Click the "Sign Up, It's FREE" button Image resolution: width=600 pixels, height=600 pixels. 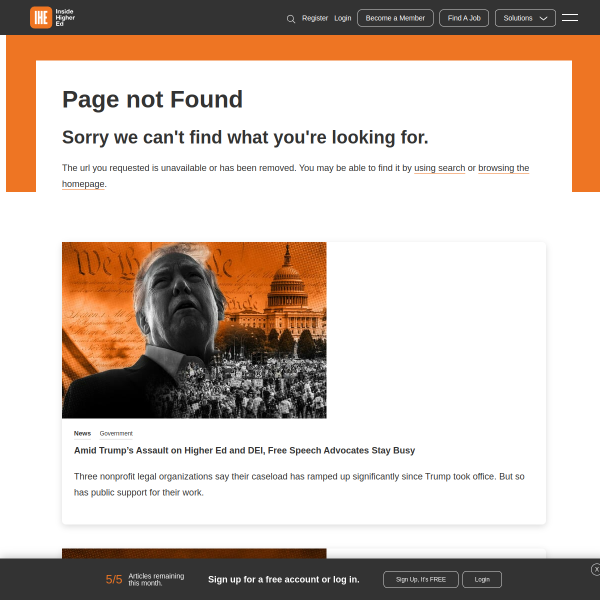pos(421,579)
